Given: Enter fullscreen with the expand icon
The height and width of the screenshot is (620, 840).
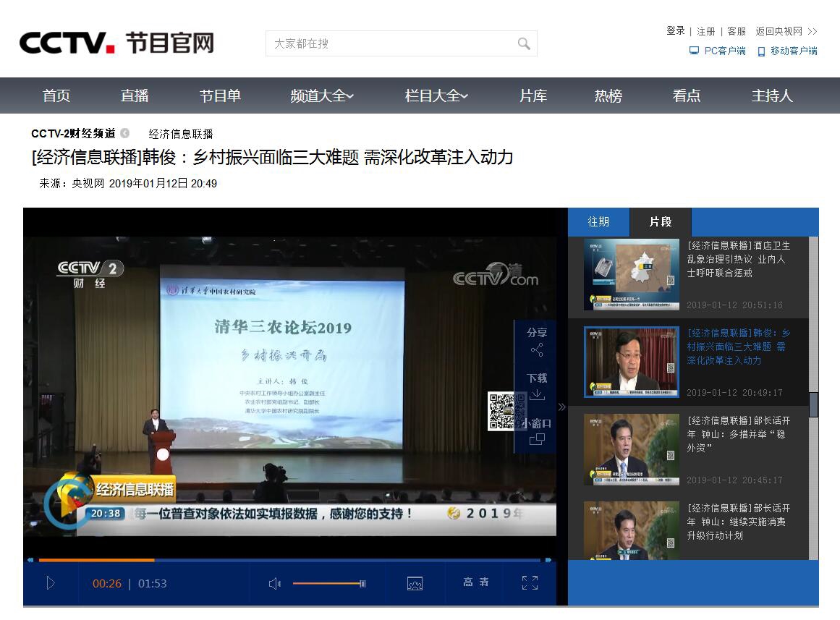Looking at the screenshot, I should pos(530,582).
